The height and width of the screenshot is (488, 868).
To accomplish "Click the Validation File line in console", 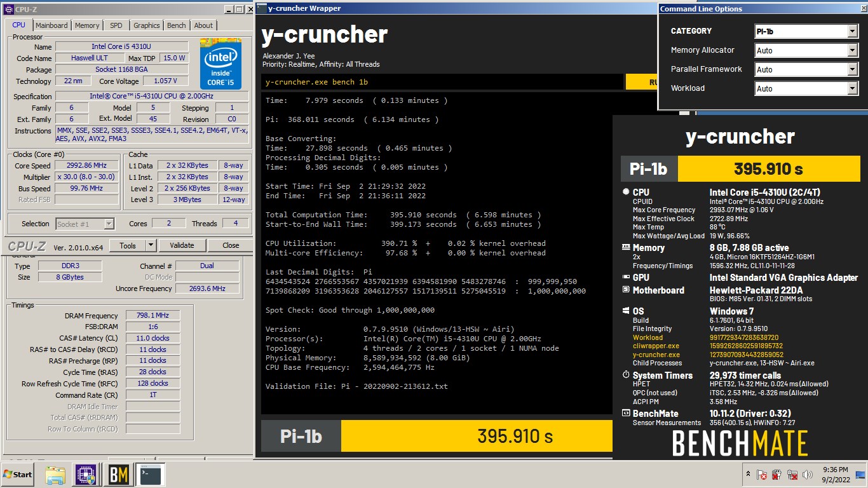I will point(356,386).
